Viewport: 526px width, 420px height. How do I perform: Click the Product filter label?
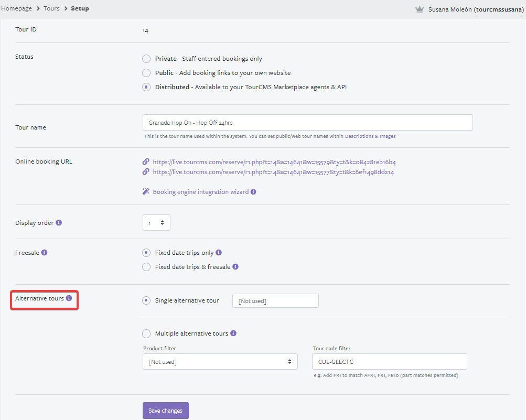point(159,348)
